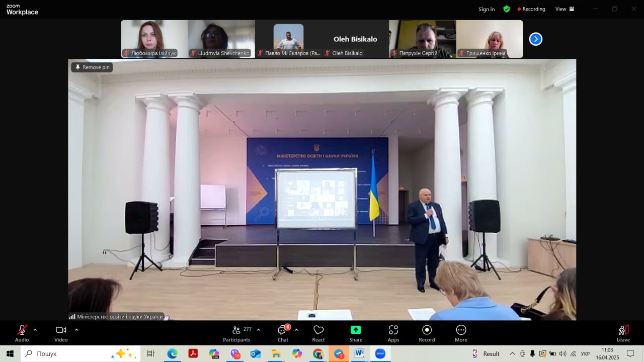Click the Sign in link

[x=487, y=9]
